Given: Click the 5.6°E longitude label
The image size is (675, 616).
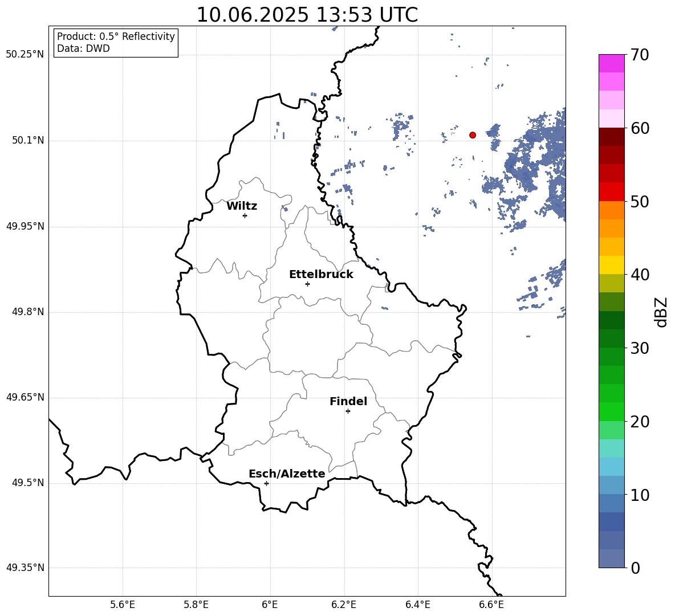Looking at the screenshot, I should (x=123, y=605).
